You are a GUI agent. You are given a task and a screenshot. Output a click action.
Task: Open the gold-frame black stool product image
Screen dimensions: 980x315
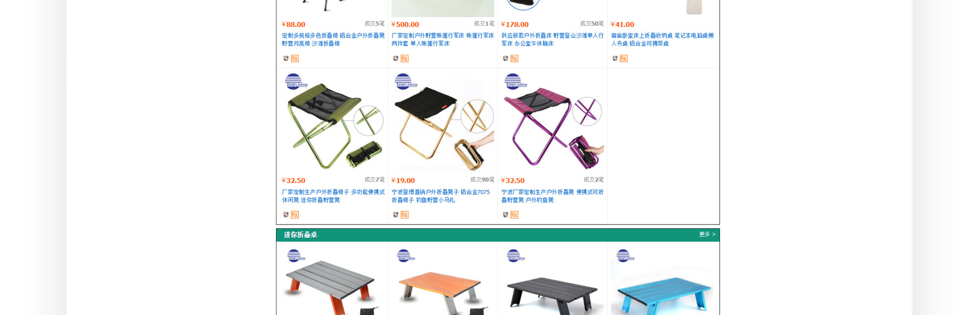[443, 122]
